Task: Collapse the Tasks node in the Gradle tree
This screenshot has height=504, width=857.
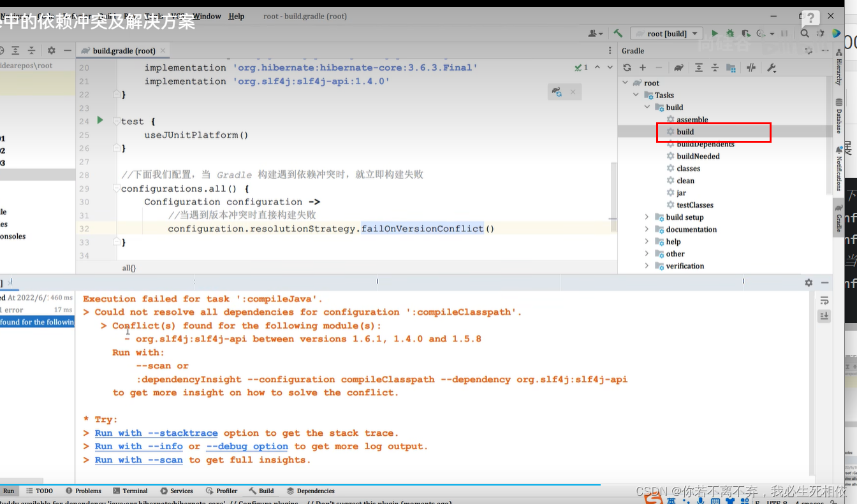Action: [636, 95]
